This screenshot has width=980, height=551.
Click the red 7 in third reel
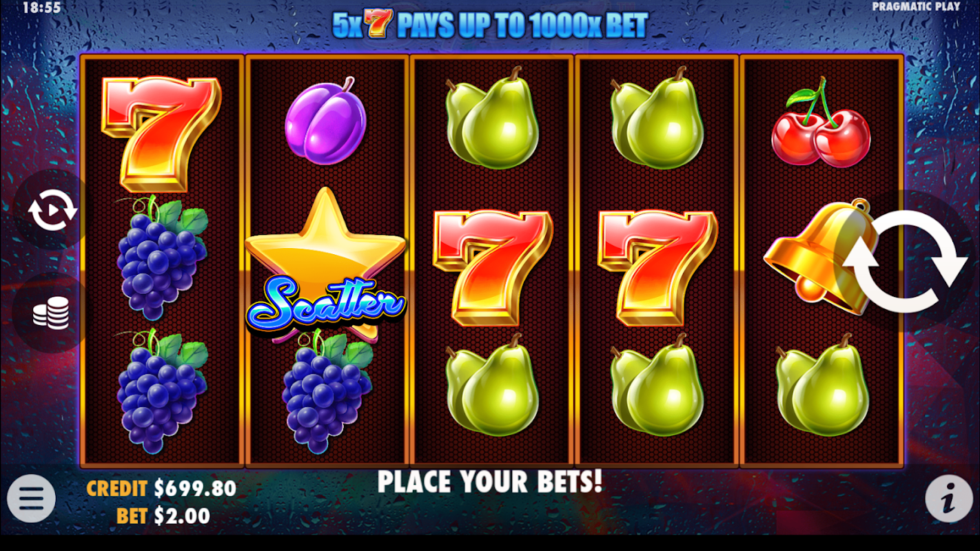(492, 267)
